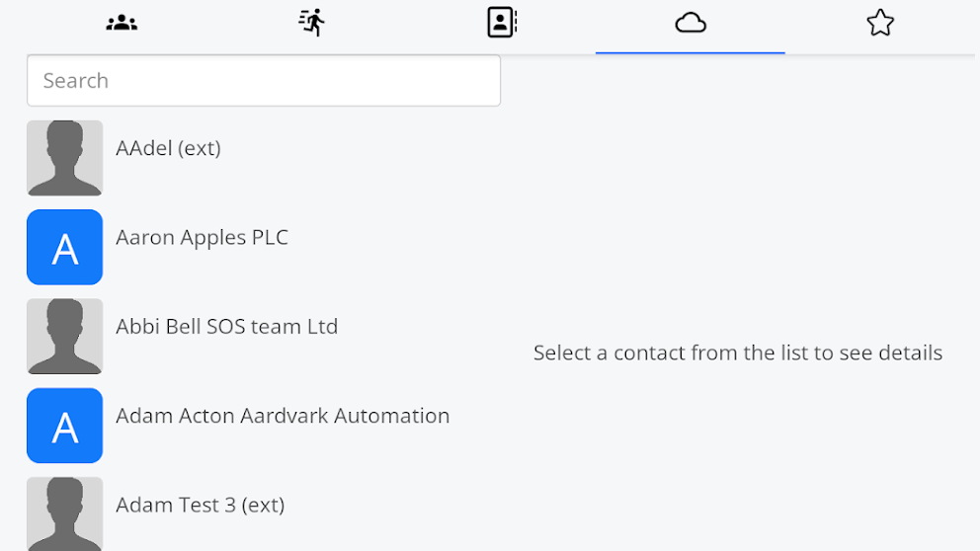Open the AAdel (ext) contact name
The image size is (980, 551).
pyautogui.click(x=168, y=148)
